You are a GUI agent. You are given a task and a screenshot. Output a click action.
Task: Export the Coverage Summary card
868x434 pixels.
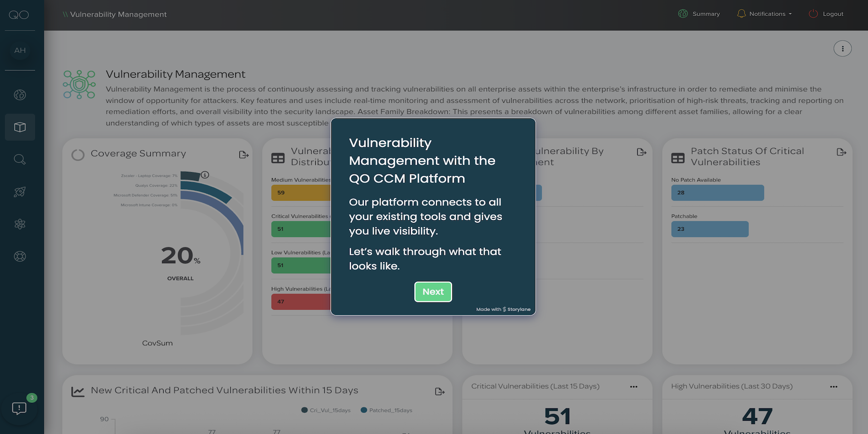pyautogui.click(x=243, y=155)
